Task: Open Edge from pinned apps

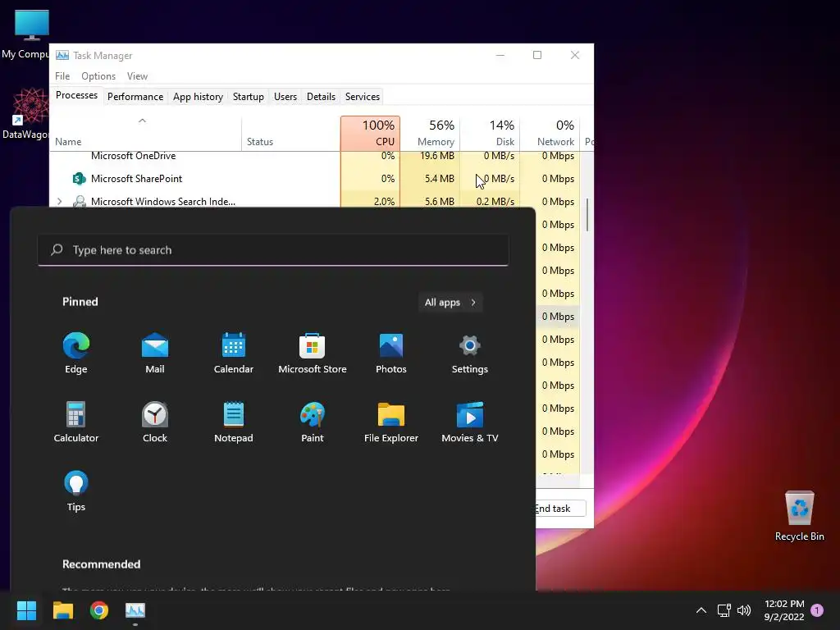Action: [x=76, y=353]
